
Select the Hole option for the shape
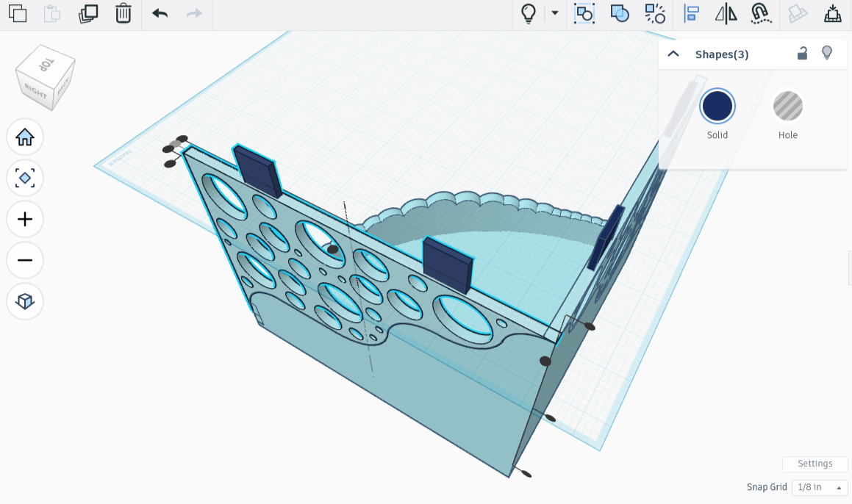point(787,106)
